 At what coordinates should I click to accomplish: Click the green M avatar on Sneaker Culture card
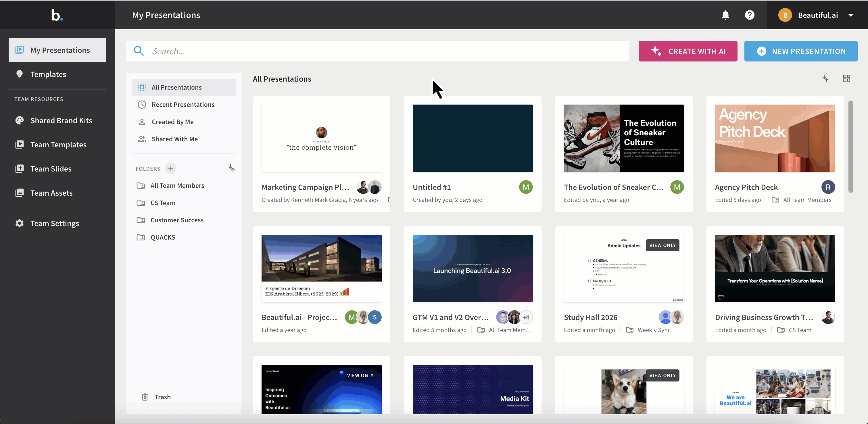point(677,187)
